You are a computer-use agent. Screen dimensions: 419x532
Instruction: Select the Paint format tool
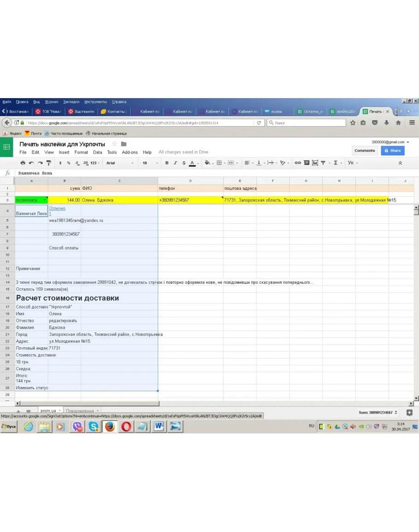pos(48,163)
